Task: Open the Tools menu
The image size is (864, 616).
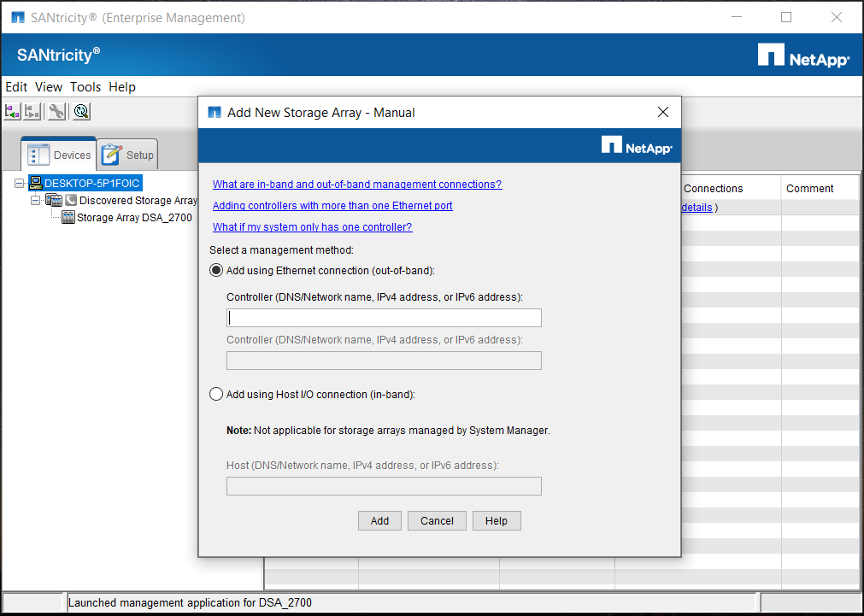Action: (x=85, y=87)
